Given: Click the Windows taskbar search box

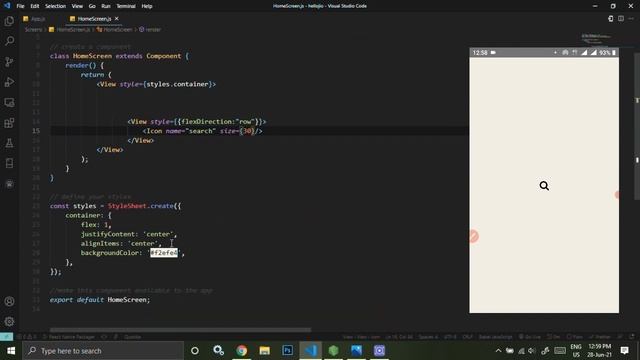Looking at the screenshot, I should tap(103, 351).
